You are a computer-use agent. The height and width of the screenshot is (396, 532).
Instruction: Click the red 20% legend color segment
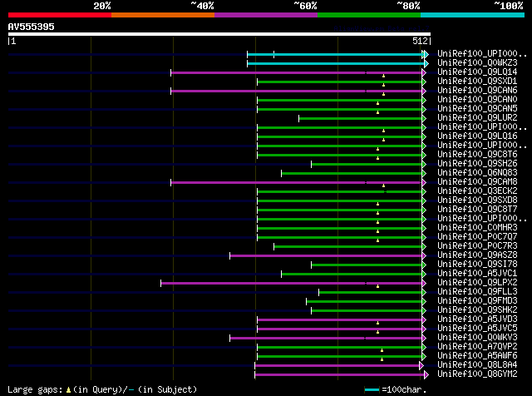(60, 15)
